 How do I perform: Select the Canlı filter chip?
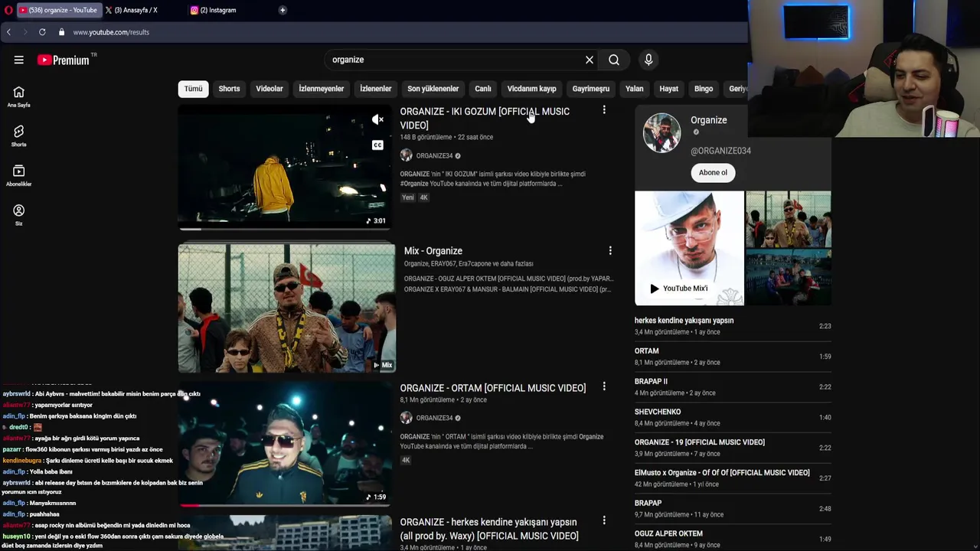click(483, 89)
